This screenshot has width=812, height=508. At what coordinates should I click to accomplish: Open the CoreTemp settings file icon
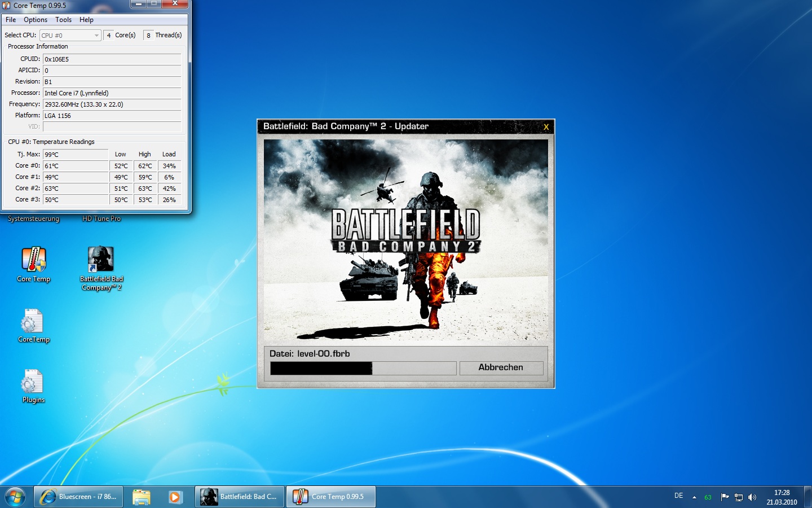pos(33,326)
